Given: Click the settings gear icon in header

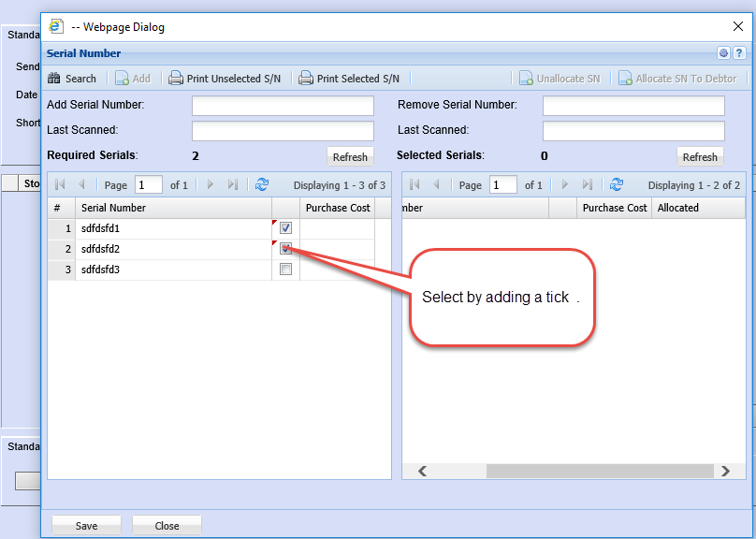Looking at the screenshot, I should coord(723,53).
